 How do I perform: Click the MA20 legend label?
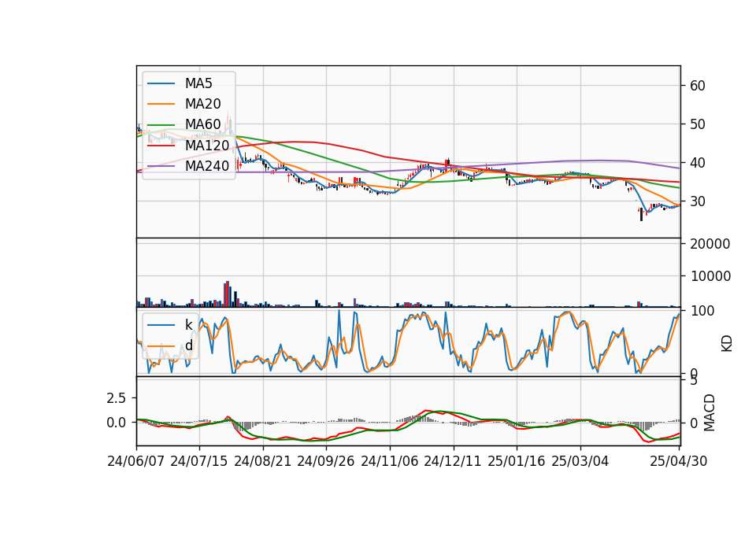pyautogui.click(x=202, y=104)
